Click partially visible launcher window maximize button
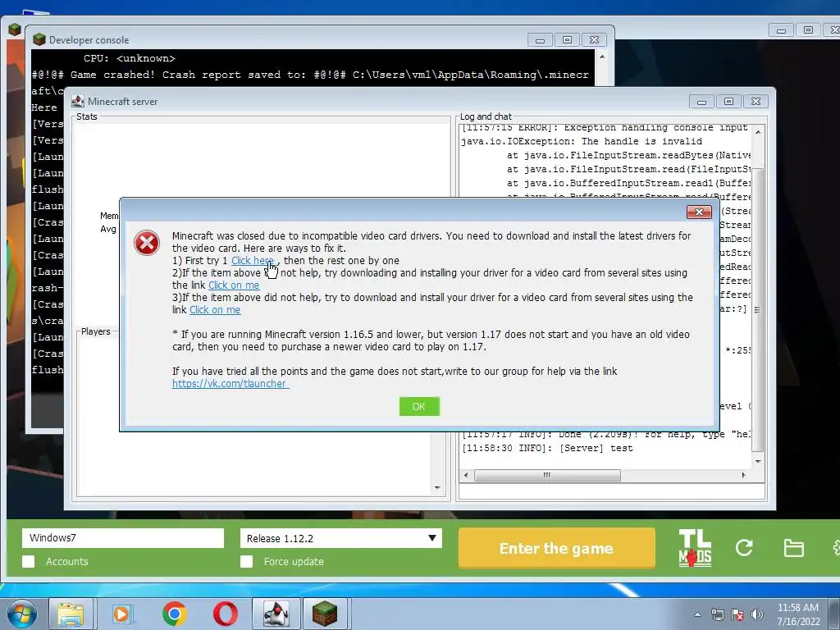This screenshot has width=840, height=630. pyautogui.click(x=808, y=30)
